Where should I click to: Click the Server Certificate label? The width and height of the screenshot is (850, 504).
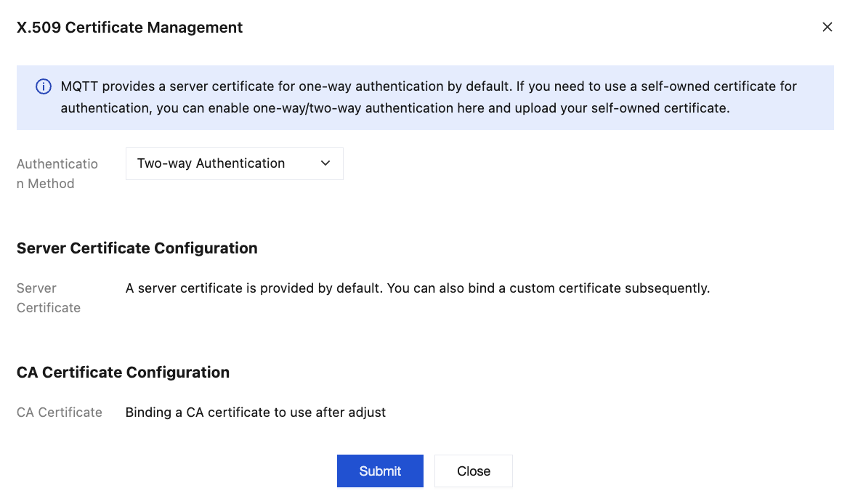(48, 298)
